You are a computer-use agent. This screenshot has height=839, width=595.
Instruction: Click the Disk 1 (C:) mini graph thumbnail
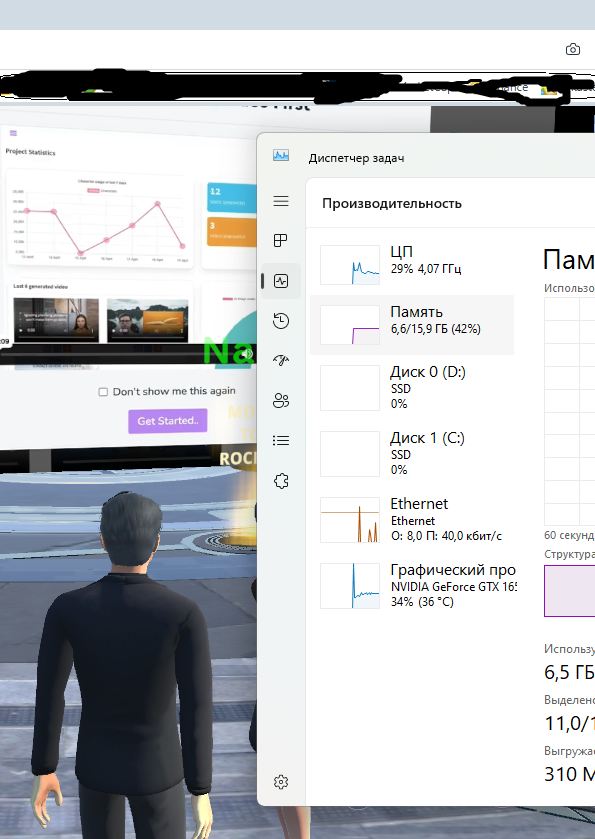(x=350, y=454)
